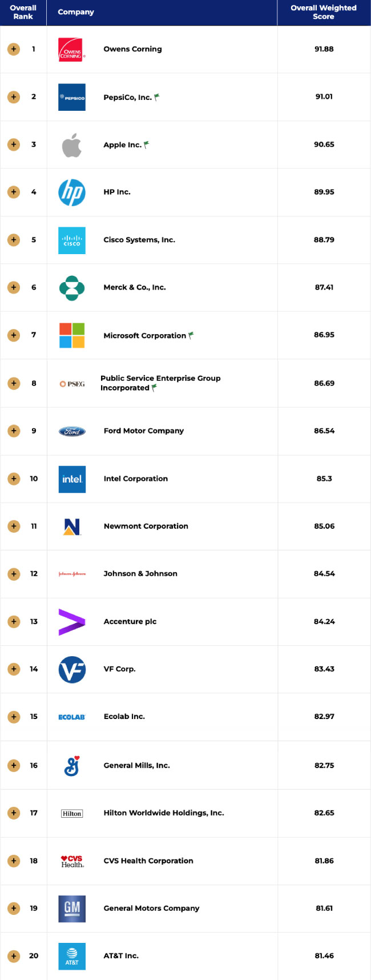Image resolution: width=371 pixels, height=980 pixels.
Task: Click the PepsiCo logo icon
Action: (72, 98)
